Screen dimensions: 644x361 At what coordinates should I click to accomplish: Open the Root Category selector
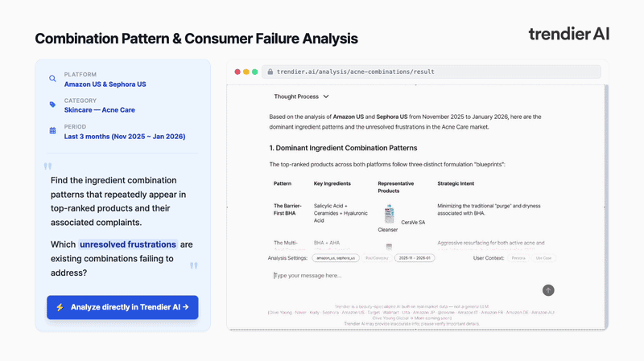pyautogui.click(x=376, y=258)
